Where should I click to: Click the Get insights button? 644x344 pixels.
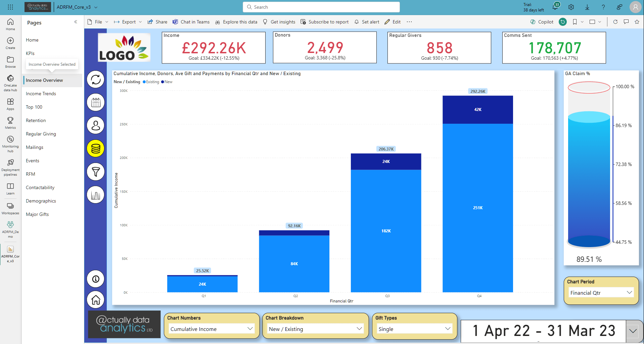tap(279, 22)
